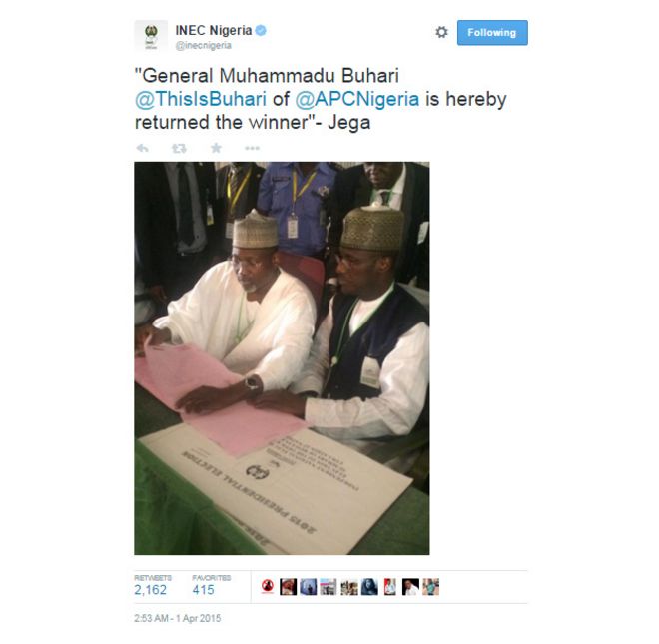Image resolution: width=659 pixels, height=644 pixels.
Task: Toggle the Following button
Action: tap(492, 32)
